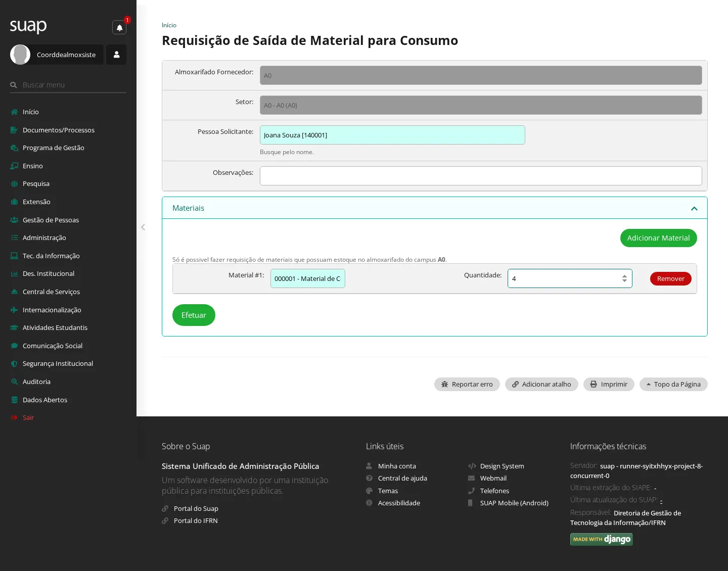The height and width of the screenshot is (571, 728).
Task: Click the suap logo
Action: 28,26
